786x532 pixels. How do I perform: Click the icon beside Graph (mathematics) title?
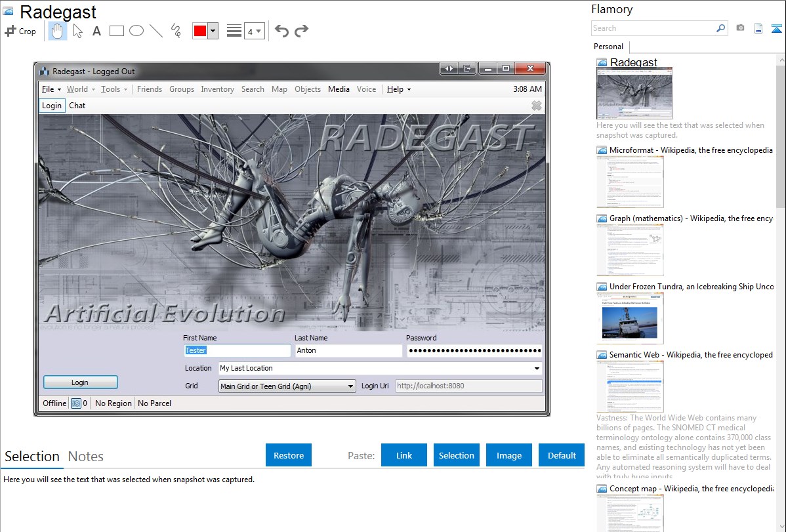pos(602,218)
